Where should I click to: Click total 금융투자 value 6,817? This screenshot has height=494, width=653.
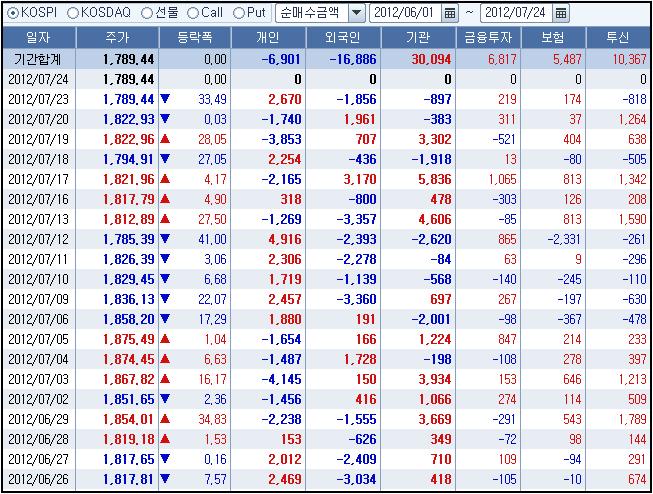click(502, 59)
